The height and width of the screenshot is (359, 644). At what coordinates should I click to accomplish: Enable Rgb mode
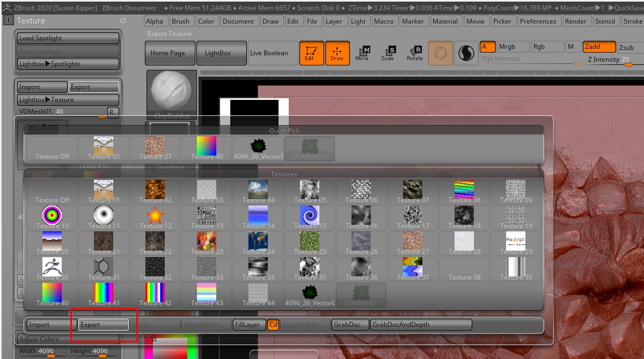547,47
